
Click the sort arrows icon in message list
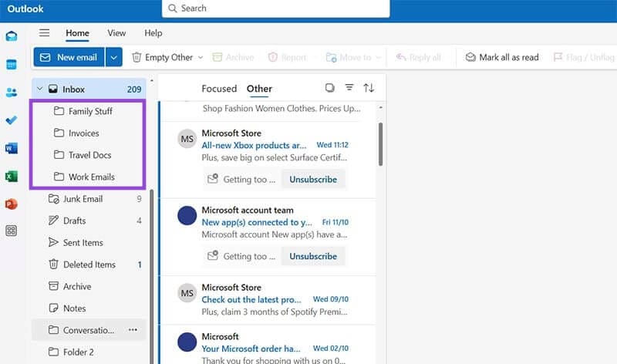369,88
